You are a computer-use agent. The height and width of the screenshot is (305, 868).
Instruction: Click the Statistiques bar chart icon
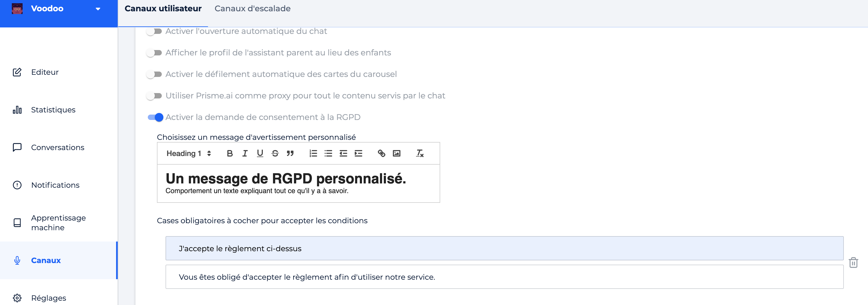(17, 110)
